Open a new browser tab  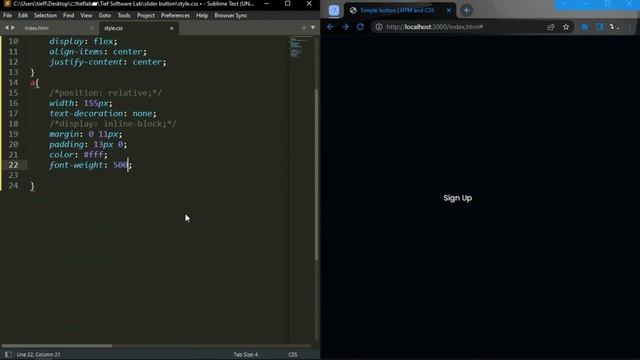[x=467, y=11]
